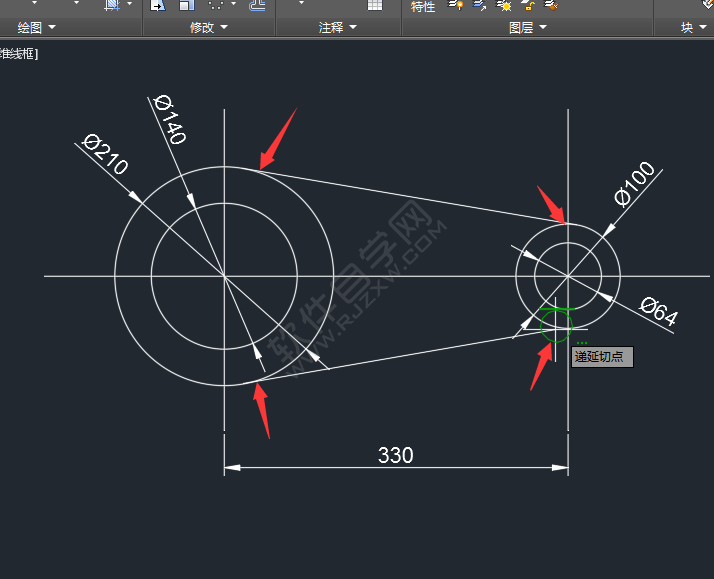Select the 330 dimension text

395,455
